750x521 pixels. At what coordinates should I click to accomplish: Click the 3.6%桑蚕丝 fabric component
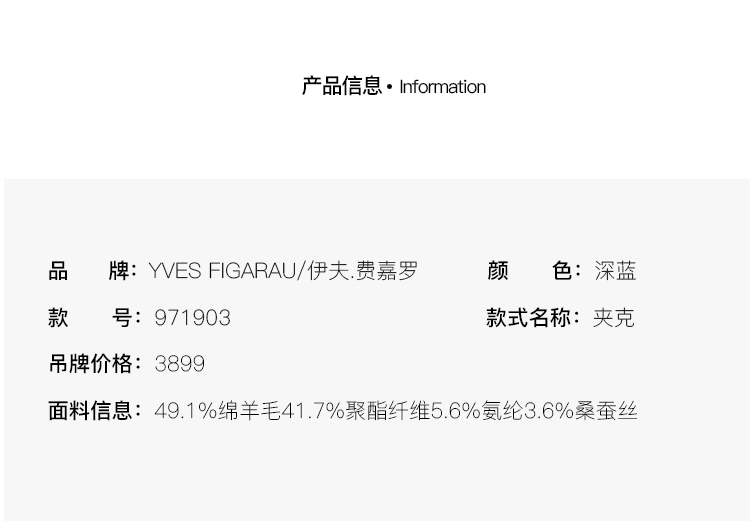(581, 411)
